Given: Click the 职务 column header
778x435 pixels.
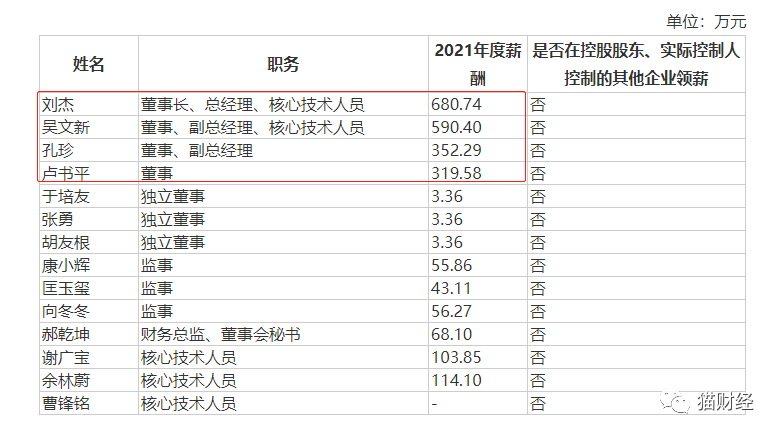Looking at the screenshot, I should [283, 64].
